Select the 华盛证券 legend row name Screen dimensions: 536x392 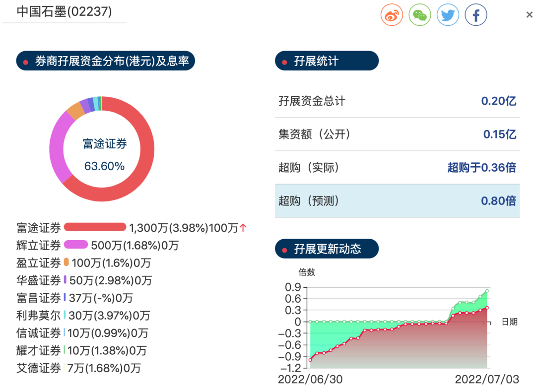39,280
